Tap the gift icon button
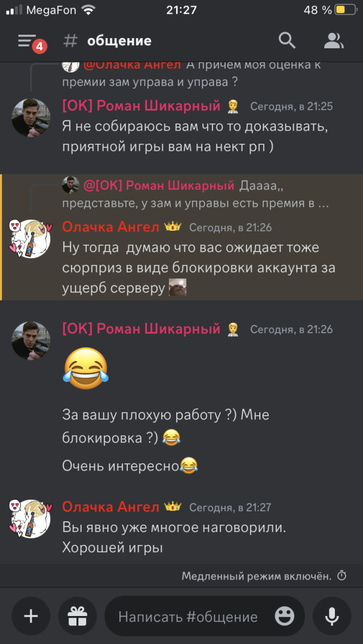 [77, 616]
